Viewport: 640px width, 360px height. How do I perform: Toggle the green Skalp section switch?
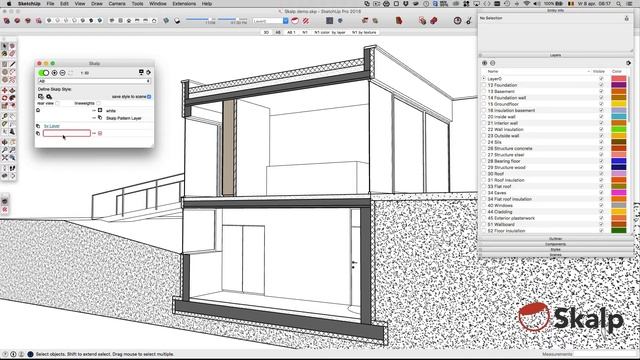point(44,73)
